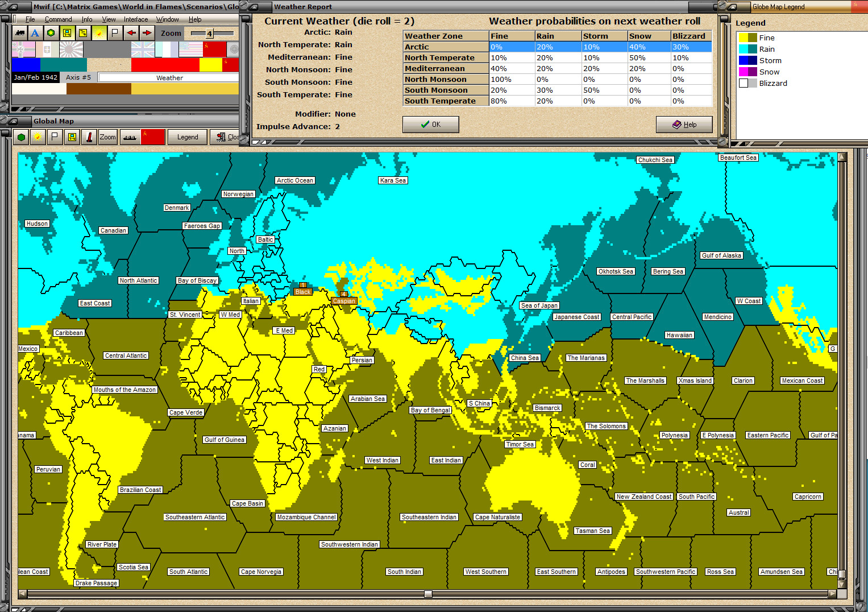
Task: Toggle the highlighted 7-4 unit icon in main toolbar
Action: click(x=67, y=33)
